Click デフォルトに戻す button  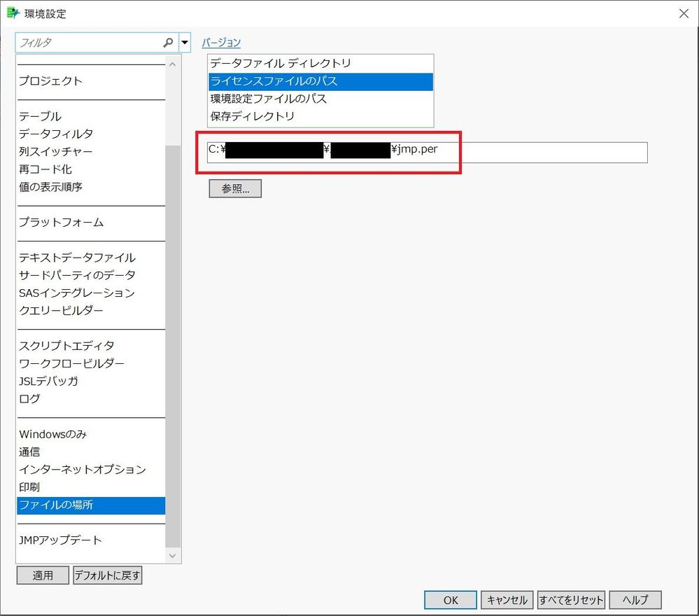point(108,575)
